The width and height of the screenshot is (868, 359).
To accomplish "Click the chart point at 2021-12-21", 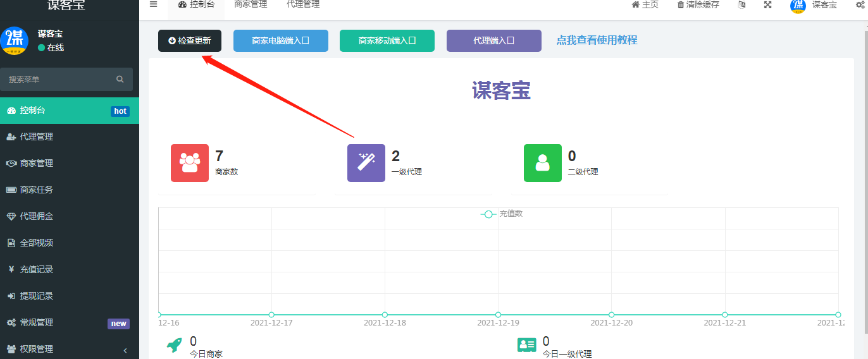I will 724,315.
